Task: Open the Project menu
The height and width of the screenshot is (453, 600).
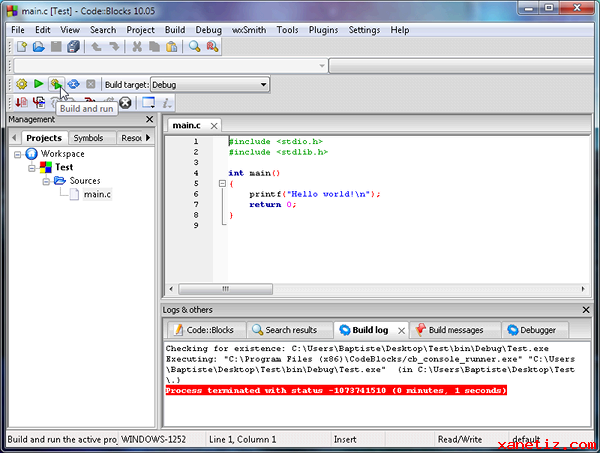Action: coord(140,30)
